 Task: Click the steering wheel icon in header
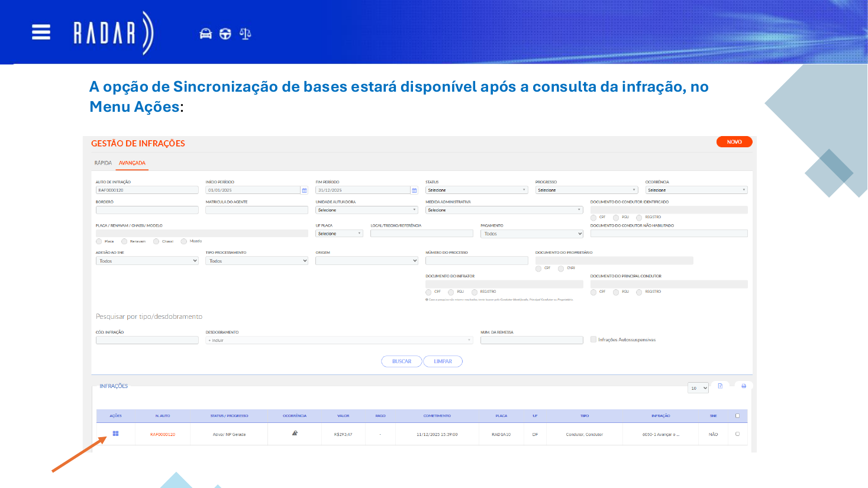(x=225, y=34)
